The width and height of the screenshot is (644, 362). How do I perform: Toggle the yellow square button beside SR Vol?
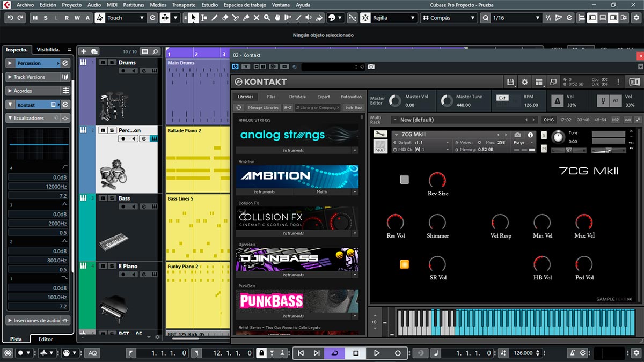(x=405, y=264)
